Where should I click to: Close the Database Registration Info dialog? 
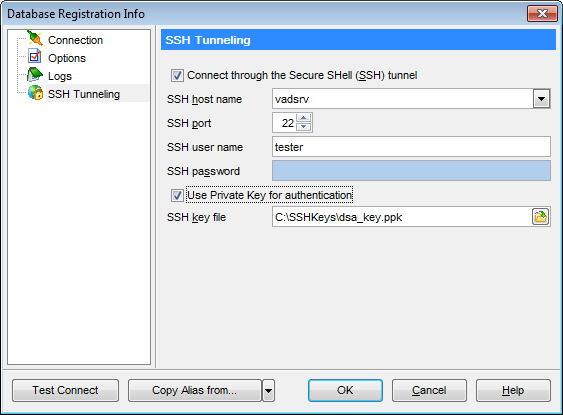(542, 14)
